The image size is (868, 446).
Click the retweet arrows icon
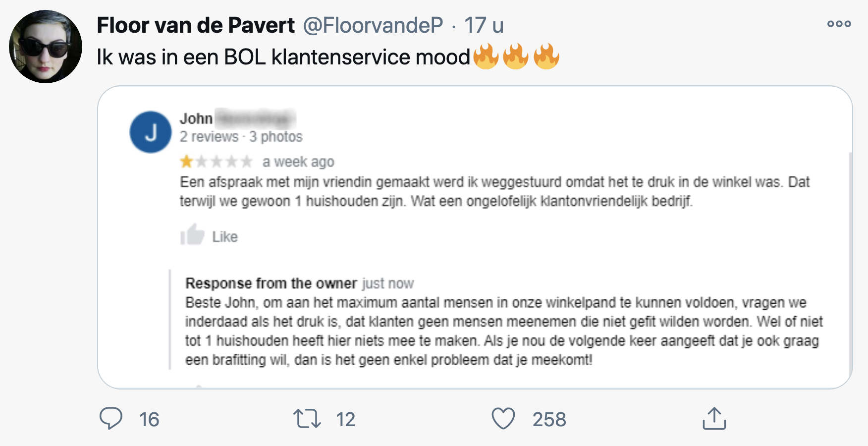(307, 419)
